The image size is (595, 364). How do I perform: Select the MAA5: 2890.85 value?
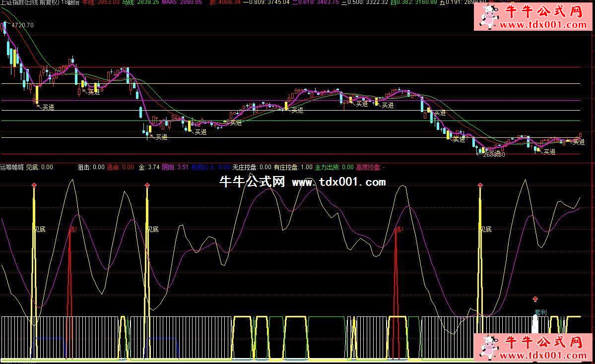pos(182,2)
